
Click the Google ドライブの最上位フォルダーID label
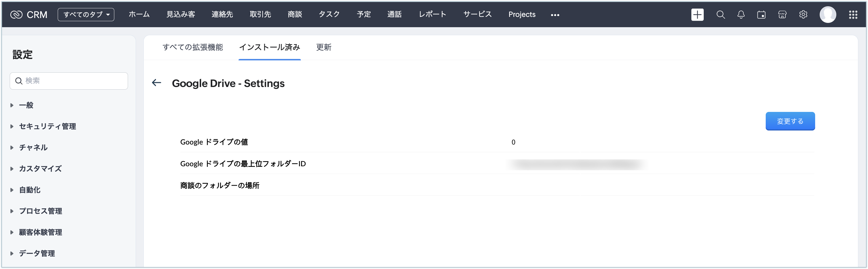[x=243, y=164]
